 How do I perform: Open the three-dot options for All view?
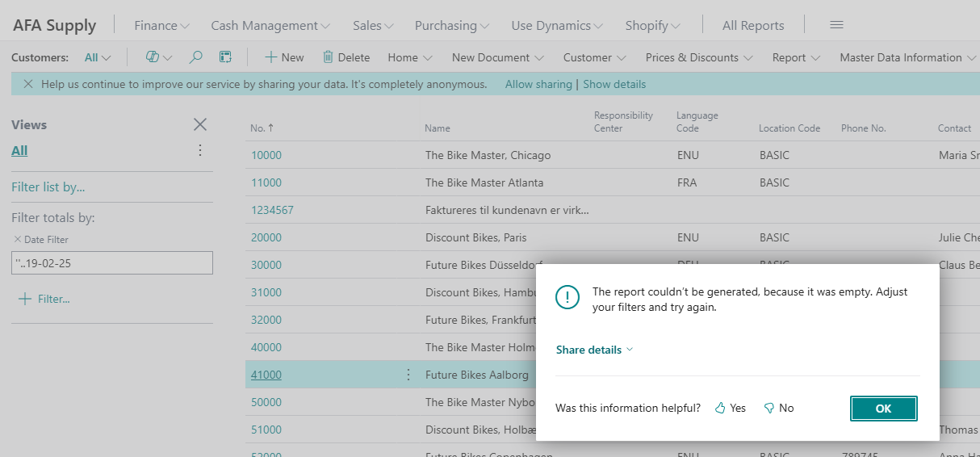pyautogui.click(x=200, y=150)
